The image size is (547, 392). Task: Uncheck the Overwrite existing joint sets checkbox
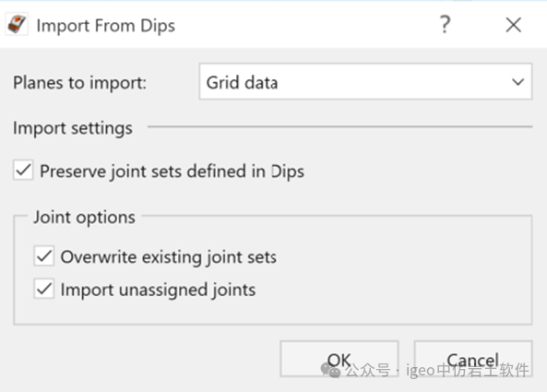point(44,256)
